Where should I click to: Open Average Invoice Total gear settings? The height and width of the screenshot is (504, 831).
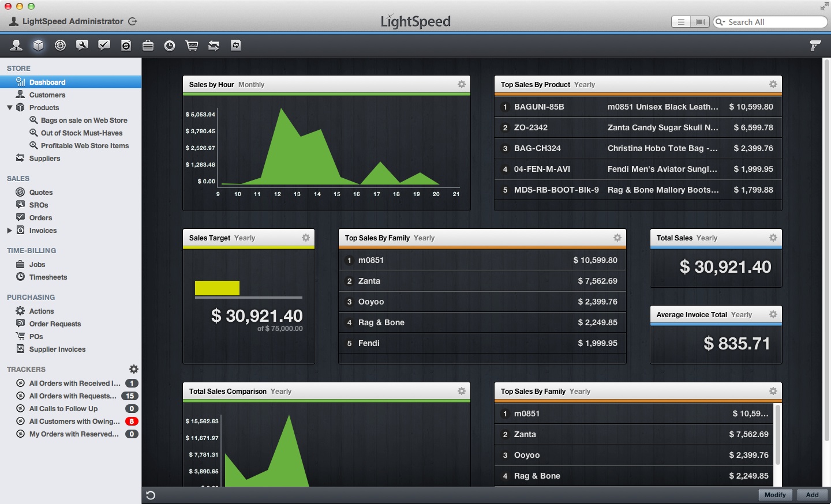[773, 314]
